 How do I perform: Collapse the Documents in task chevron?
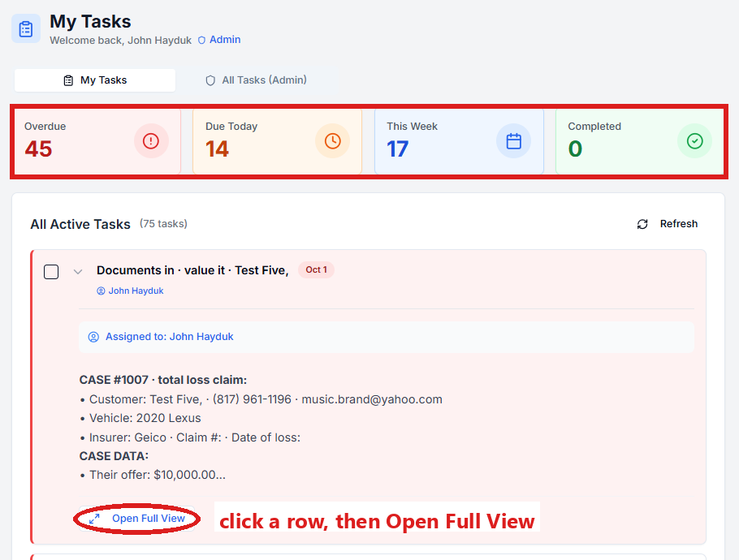[x=78, y=272]
